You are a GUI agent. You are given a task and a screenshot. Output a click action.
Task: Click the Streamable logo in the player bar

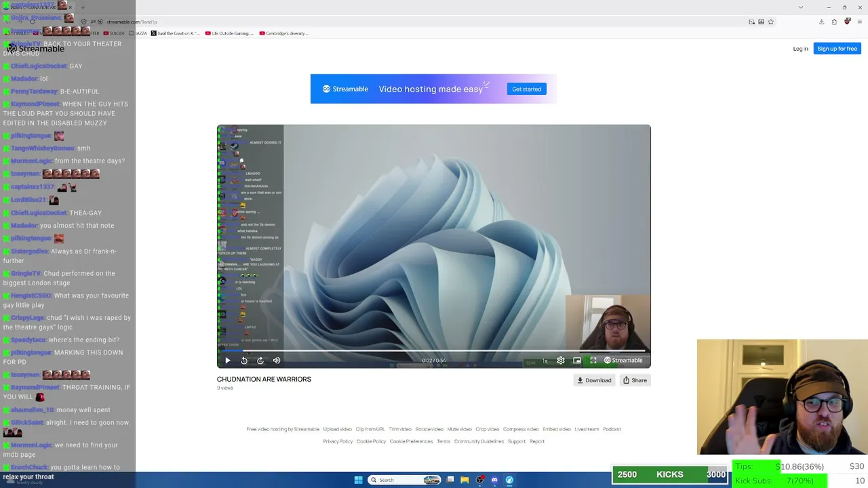point(623,361)
